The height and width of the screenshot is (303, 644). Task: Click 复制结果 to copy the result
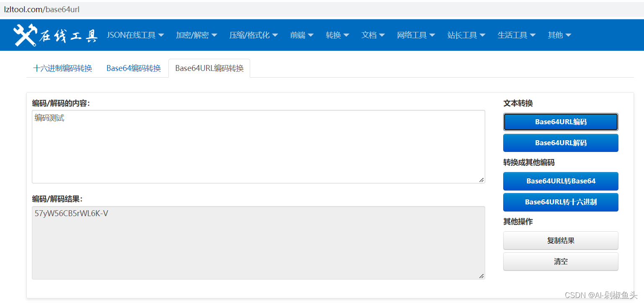point(561,240)
